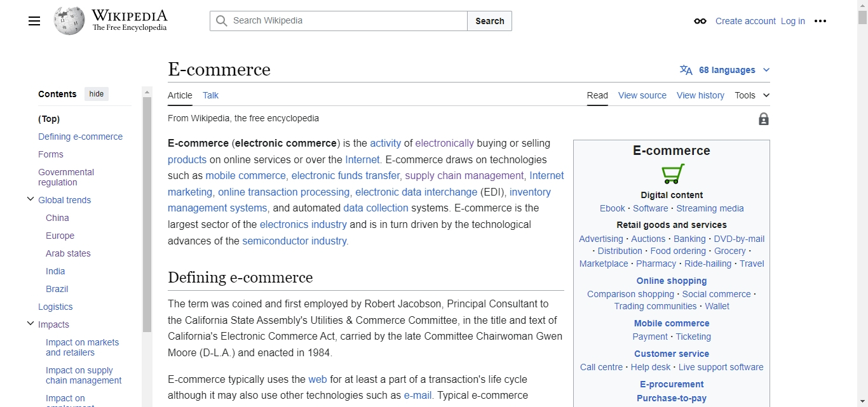Open the Purchase-to-pay infobox link
868x407 pixels.
pos(672,398)
